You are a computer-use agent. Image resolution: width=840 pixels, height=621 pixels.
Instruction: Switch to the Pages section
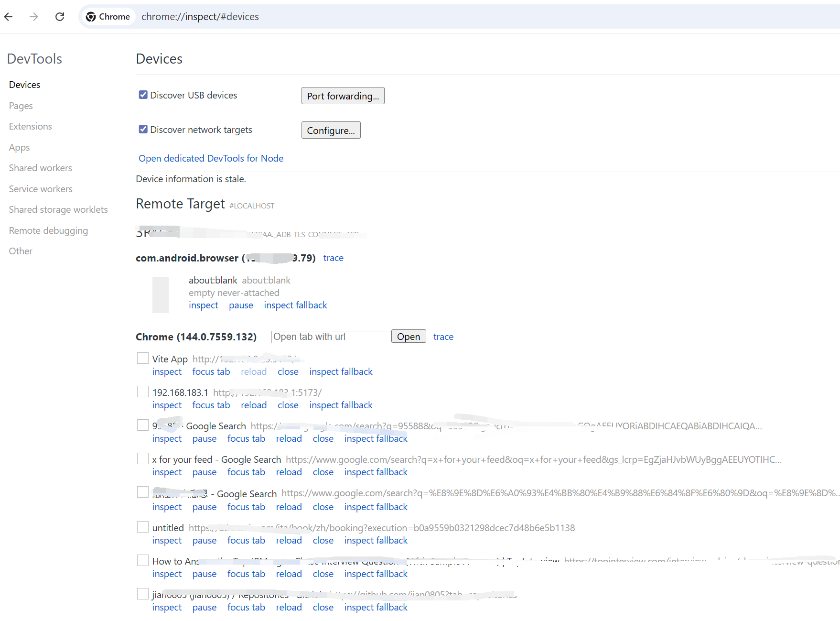[21, 106]
